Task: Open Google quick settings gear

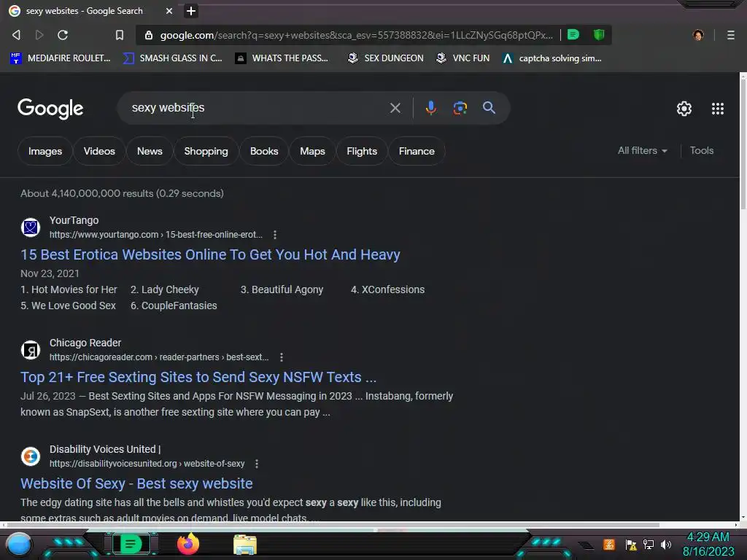Action: click(684, 109)
